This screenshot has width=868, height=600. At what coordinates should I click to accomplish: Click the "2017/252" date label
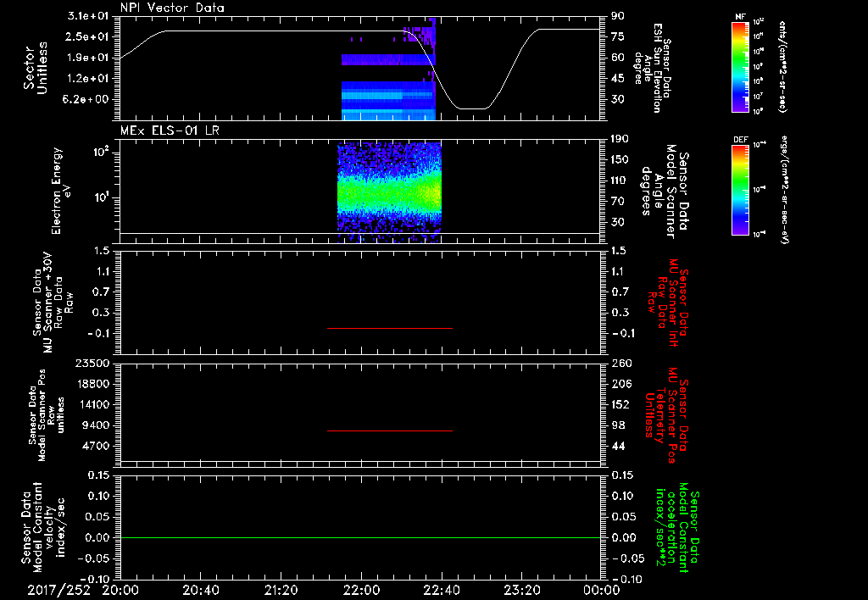[58, 591]
